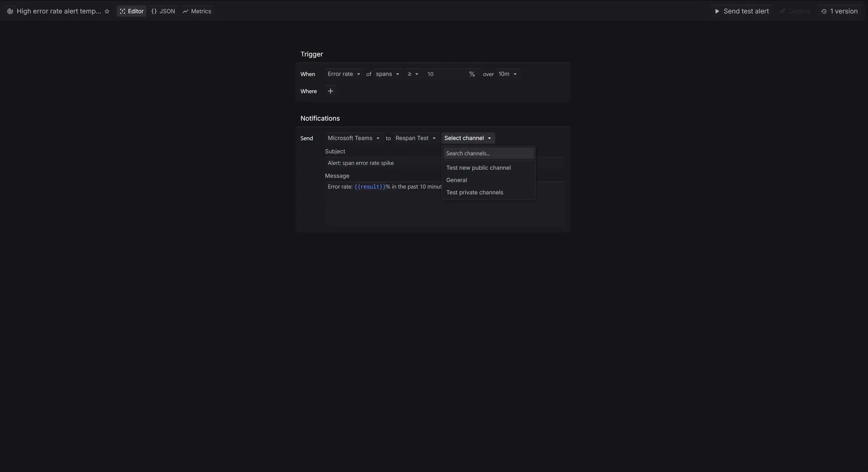868x472 pixels.
Task: Open the Respan Test team dropdown
Action: tap(416, 138)
